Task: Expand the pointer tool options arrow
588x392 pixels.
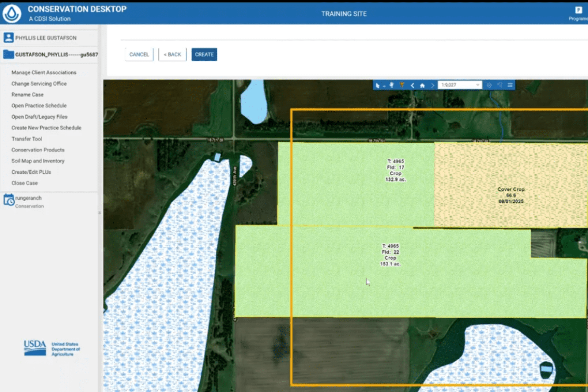Action: pyautogui.click(x=384, y=86)
